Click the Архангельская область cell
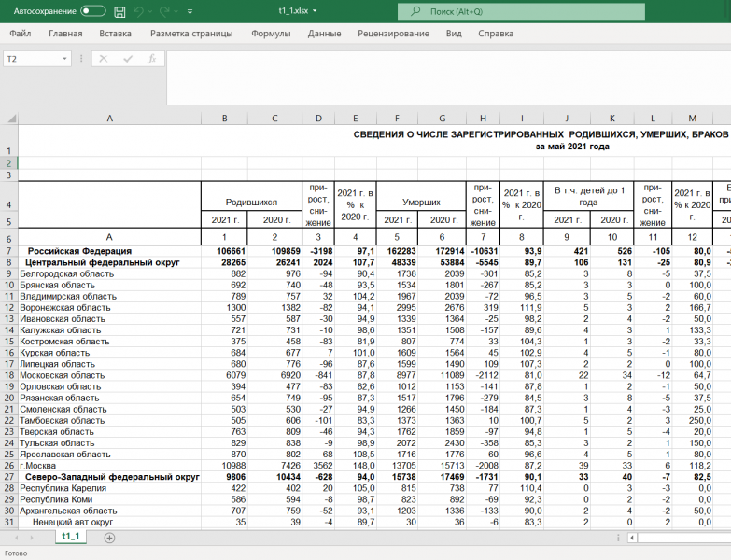731x560 pixels. point(109,511)
